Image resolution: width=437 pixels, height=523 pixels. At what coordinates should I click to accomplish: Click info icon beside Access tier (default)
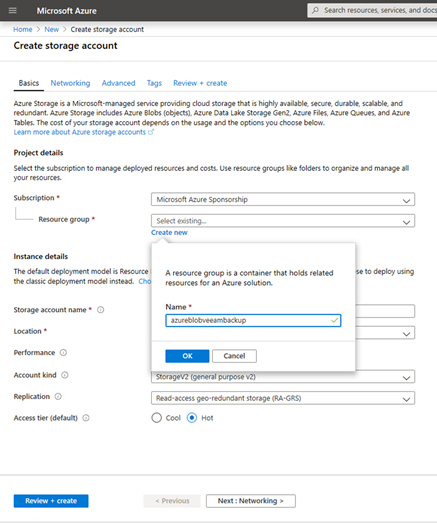point(86,418)
